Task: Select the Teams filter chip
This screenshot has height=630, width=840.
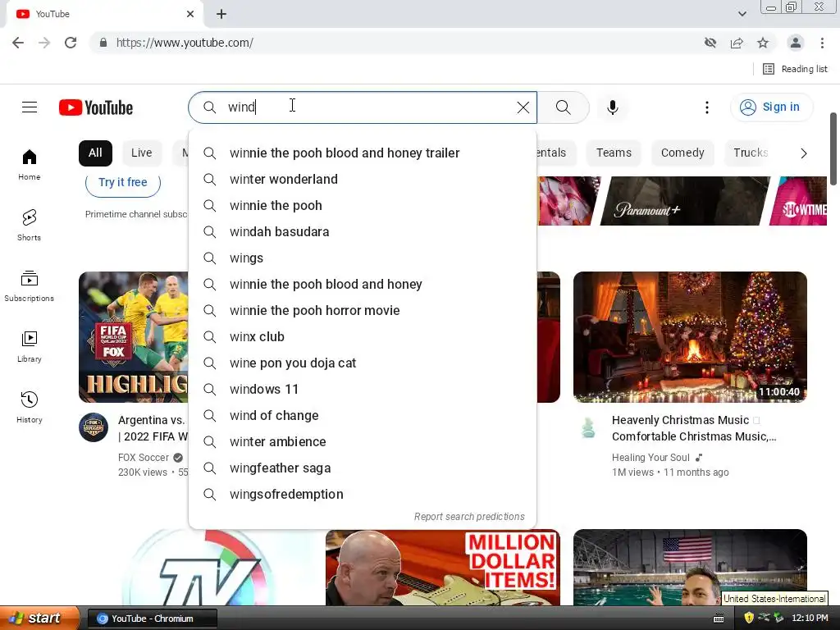Action: (x=614, y=153)
